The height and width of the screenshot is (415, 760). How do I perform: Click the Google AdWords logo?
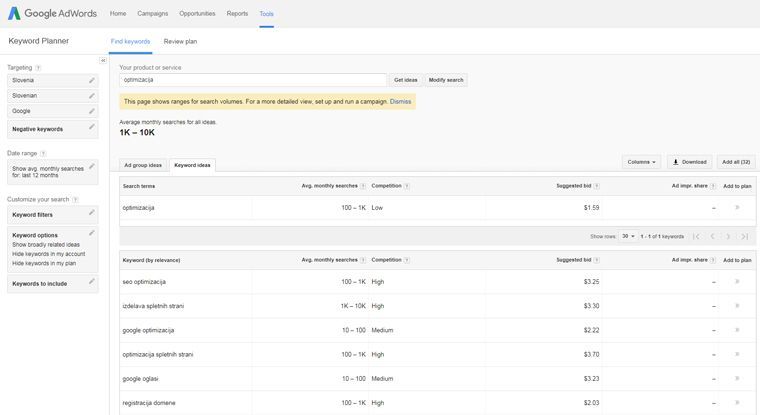tap(52, 14)
